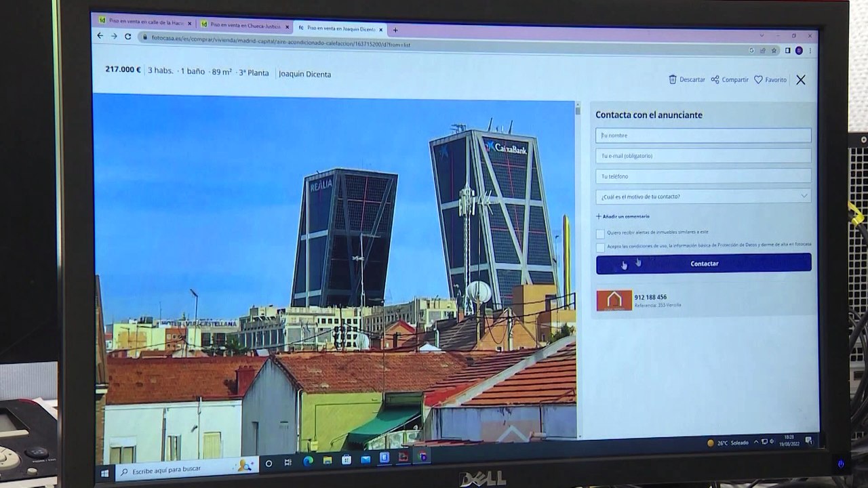Click the '3ª Planta' floor text

pyautogui.click(x=254, y=73)
